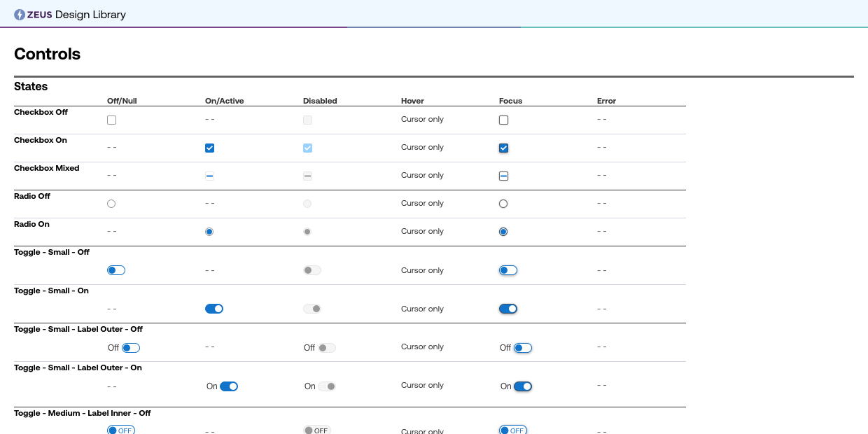Turn on the Toggle Small Off switch in Off/Null column

pos(116,270)
